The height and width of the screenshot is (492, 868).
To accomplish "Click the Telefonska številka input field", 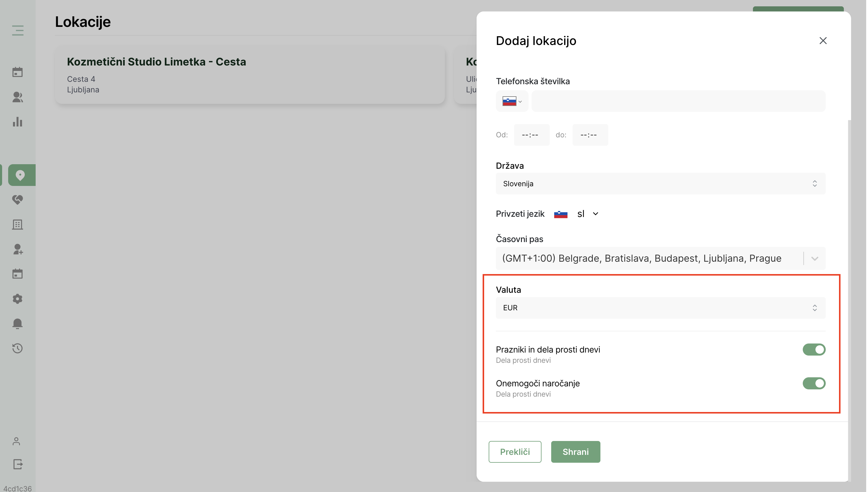I will [678, 101].
